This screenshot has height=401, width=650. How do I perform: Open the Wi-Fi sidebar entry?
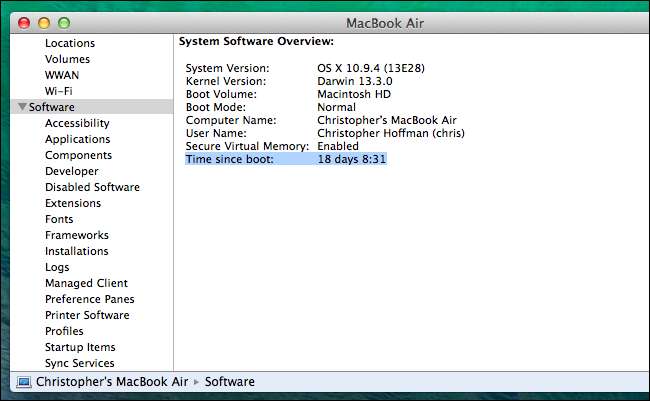click(x=58, y=91)
